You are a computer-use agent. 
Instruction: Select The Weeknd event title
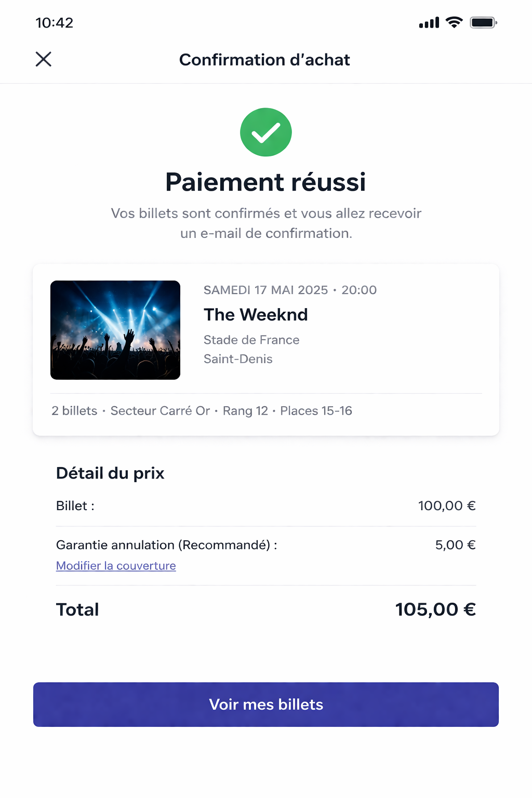tap(256, 315)
